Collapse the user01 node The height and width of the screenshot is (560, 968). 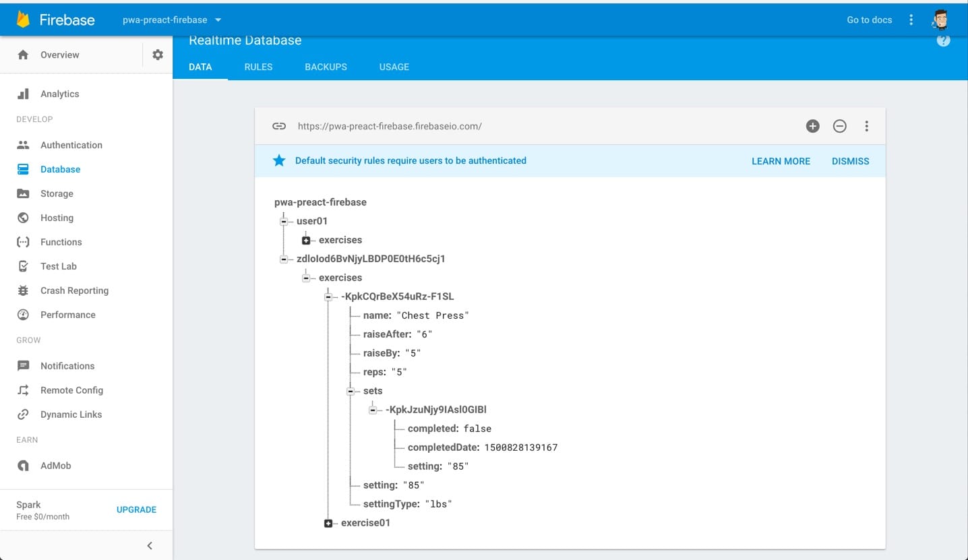point(284,221)
